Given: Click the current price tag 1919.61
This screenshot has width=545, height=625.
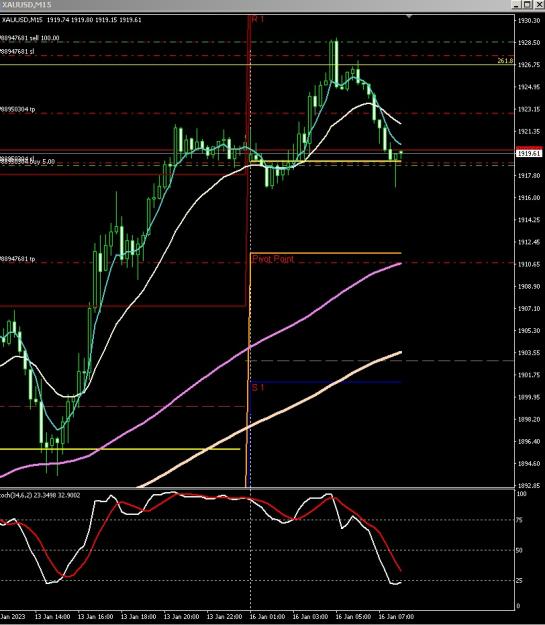Looking at the screenshot, I should pyautogui.click(x=529, y=153).
